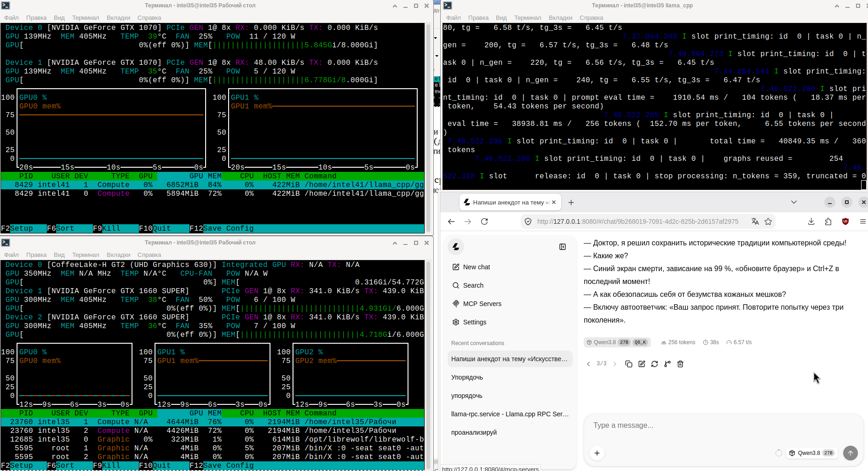Delete the message with the trash icon

click(680, 364)
